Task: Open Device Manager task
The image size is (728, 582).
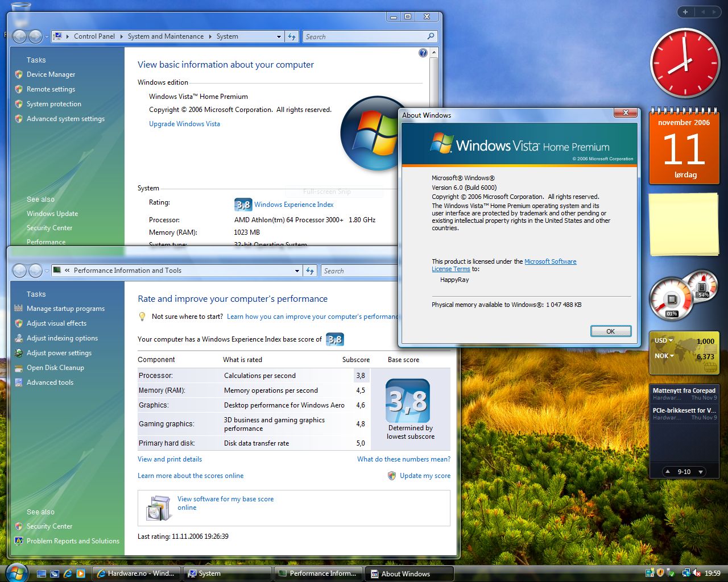Action: coord(51,74)
